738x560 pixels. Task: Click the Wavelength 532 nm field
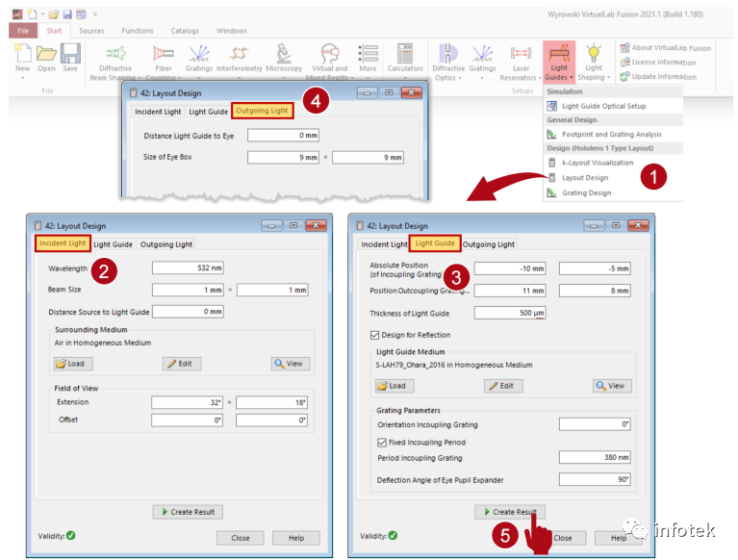pos(188,267)
